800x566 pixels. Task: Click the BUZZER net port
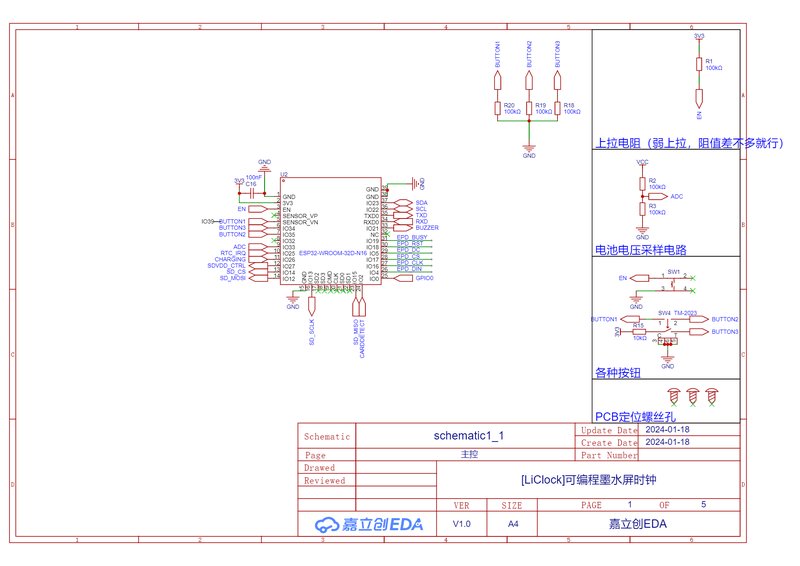click(403, 228)
